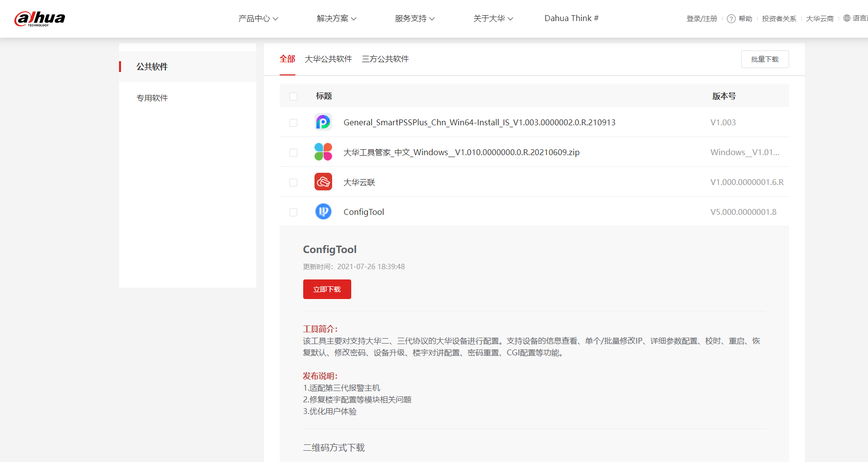Click version V5.000.0000001.8 cell

click(744, 212)
